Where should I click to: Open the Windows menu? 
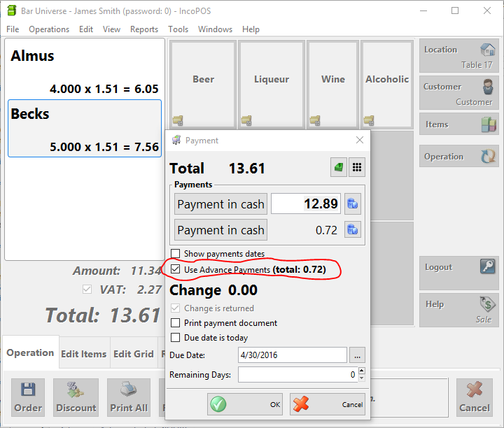(215, 29)
